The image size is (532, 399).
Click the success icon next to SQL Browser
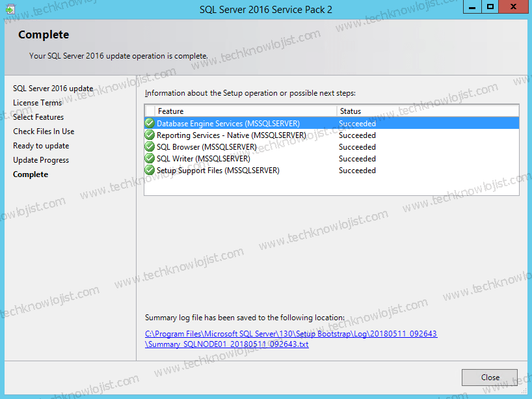tap(149, 146)
